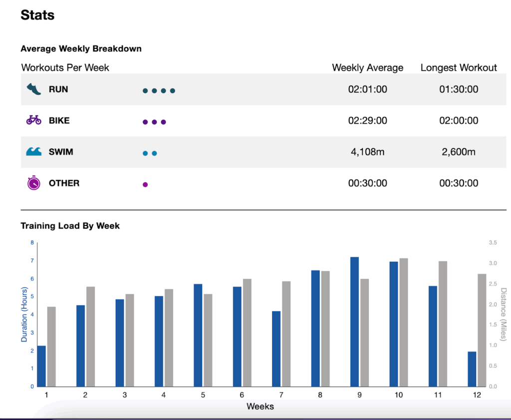This screenshot has width=511, height=420.
Task: Click the blue swim wave icon
Action: [x=33, y=152]
